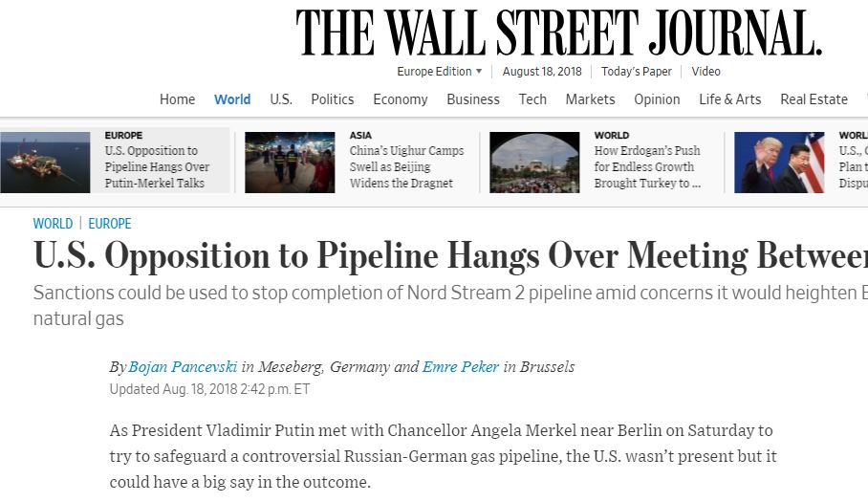Click The Wall Street Journal logo

coord(558,33)
